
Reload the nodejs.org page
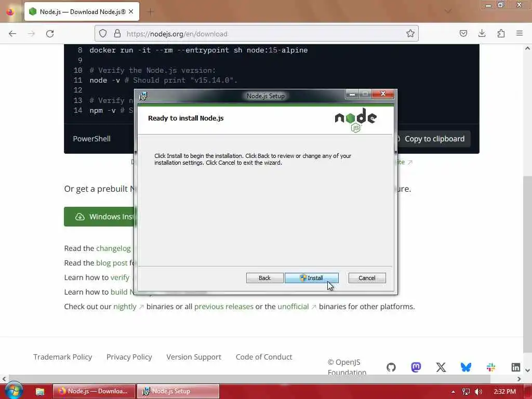click(50, 34)
